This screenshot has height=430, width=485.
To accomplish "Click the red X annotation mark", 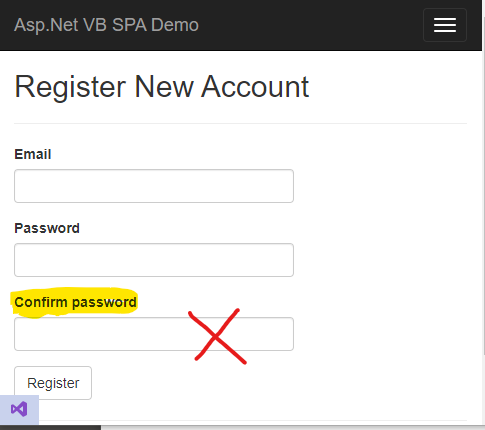I will pos(217,336).
